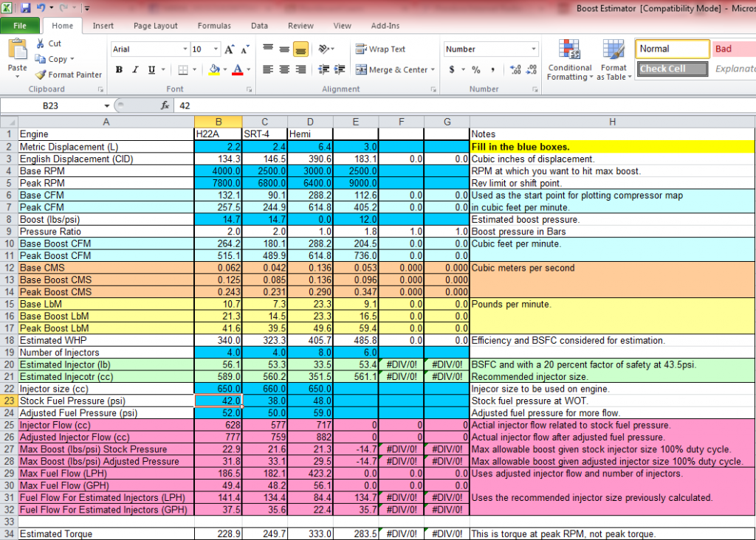Click the yellow Fill Color bucket
This screenshot has width=756, height=540.
[x=214, y=69]
